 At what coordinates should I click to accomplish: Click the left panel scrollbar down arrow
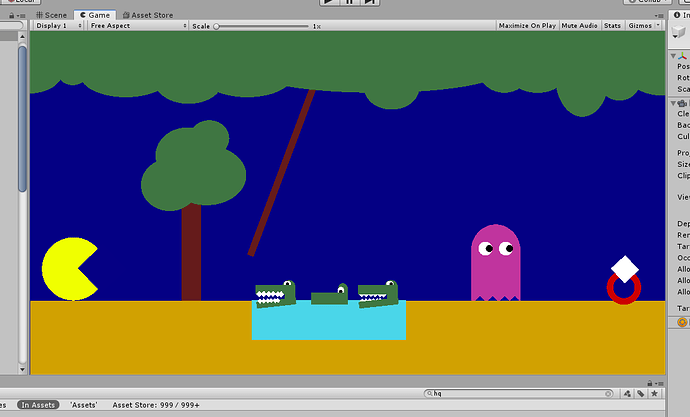(22, 369)
